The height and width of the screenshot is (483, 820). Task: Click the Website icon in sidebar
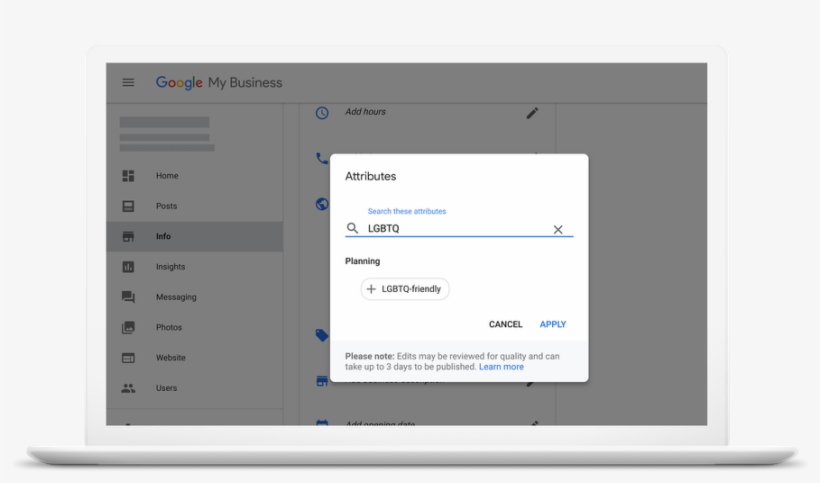[x=128, y=358]
